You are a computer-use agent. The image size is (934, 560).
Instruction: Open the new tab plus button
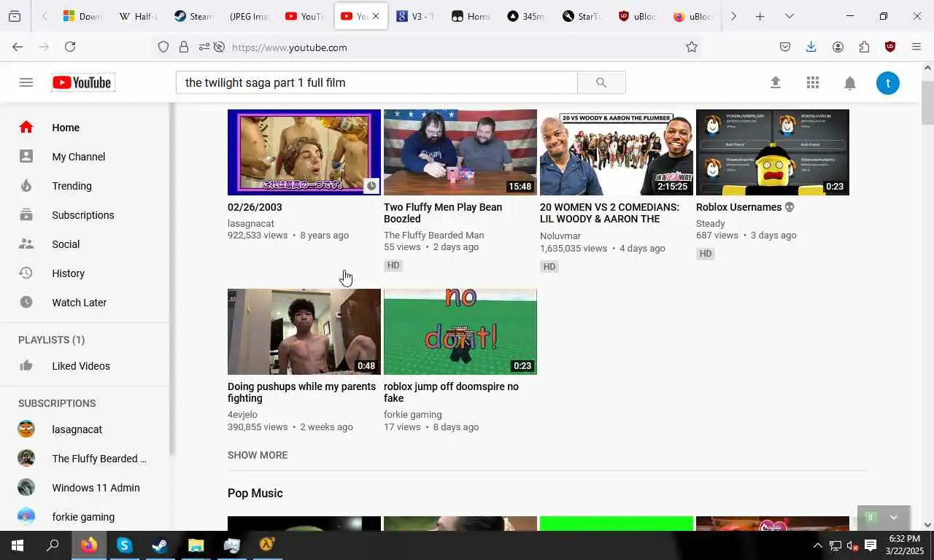click(x=760, y=16)
